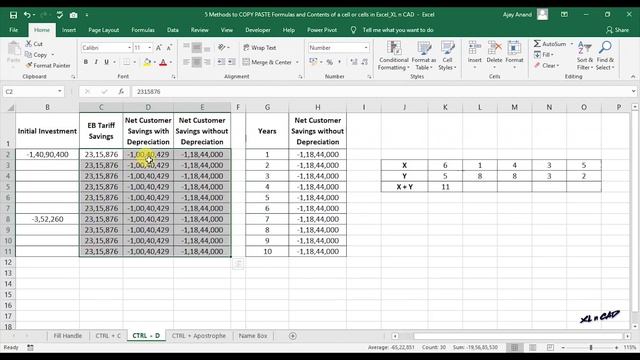Screen dimensions: 640x360
Task: Click the formula bar showing 2315876
Action: tap(380, 91)
